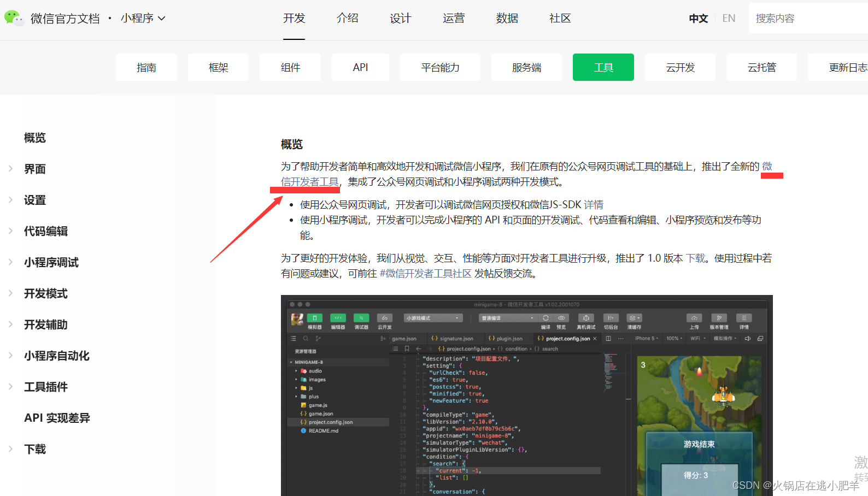Switch to the 设计 top navigation tab
The height and width of the screenshot is (496, 868).
click(x=400, y=18)
